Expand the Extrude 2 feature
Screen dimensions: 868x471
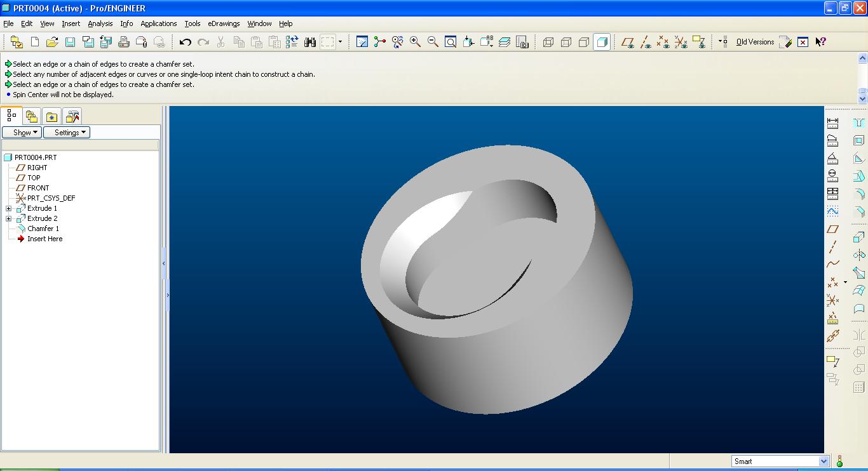pos(9,218)
